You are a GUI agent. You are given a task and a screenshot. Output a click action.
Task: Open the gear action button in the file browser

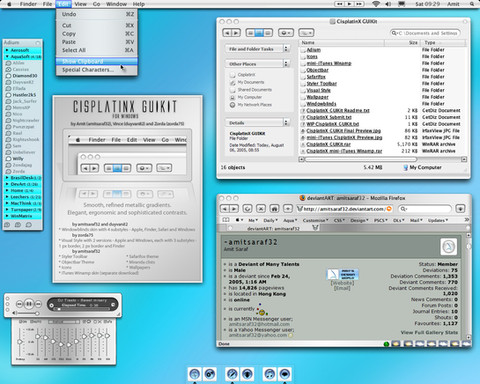coord(286,33)
